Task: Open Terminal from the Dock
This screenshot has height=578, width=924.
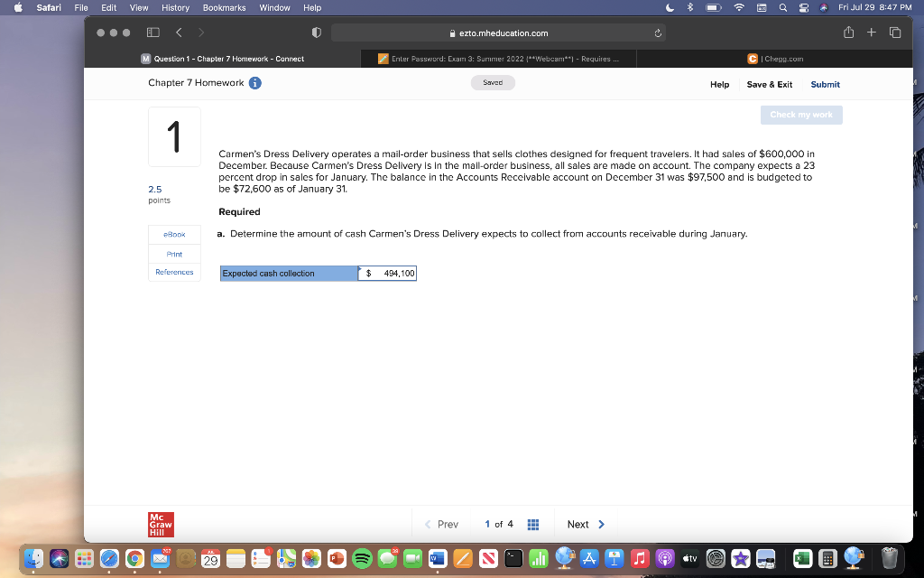Action: click(513, 558)
